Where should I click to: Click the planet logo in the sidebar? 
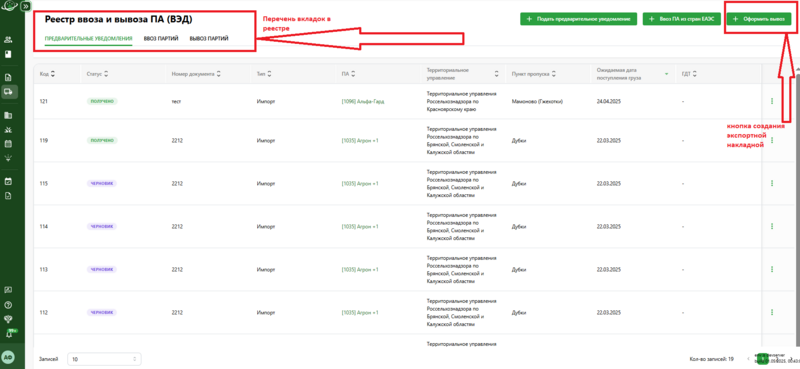[10, 7]
